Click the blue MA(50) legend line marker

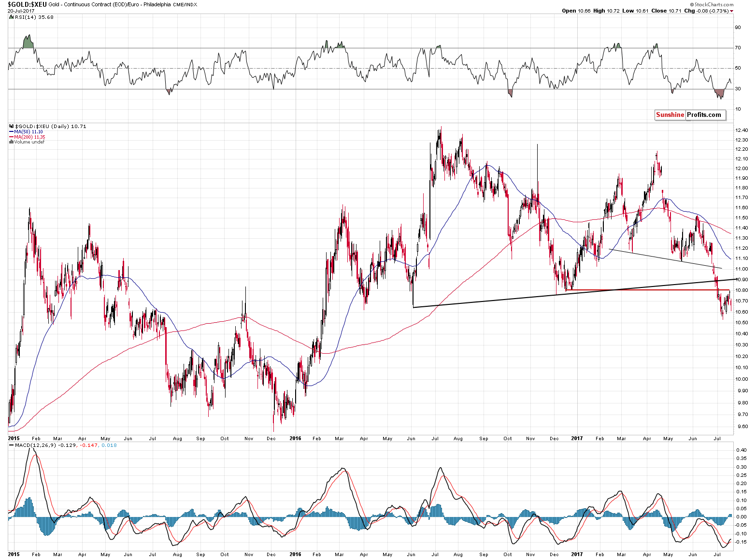pos(11,131)
